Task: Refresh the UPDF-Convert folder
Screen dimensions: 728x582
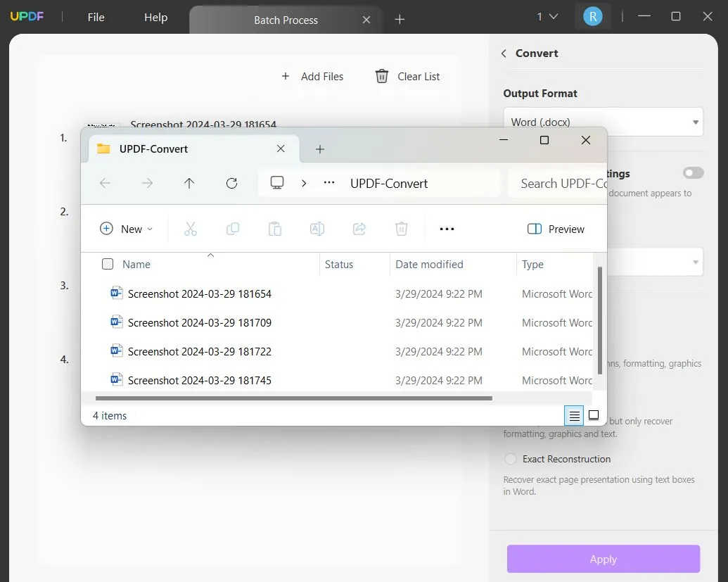Action: 231,183
